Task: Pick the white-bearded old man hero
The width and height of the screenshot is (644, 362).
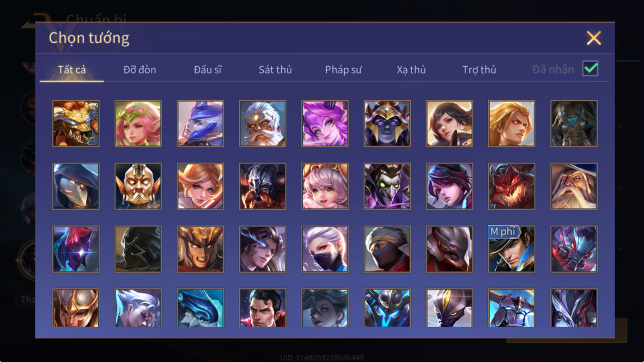Action: click(263, 123)
